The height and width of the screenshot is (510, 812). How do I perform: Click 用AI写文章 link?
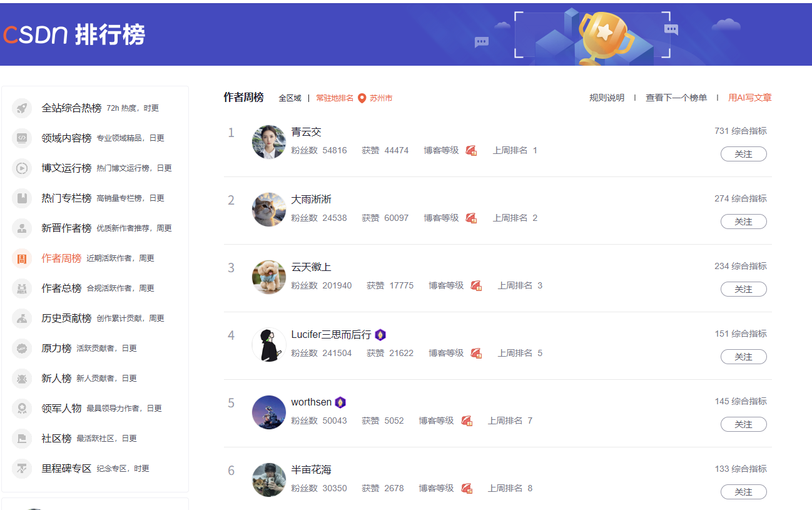pos(750,98)
